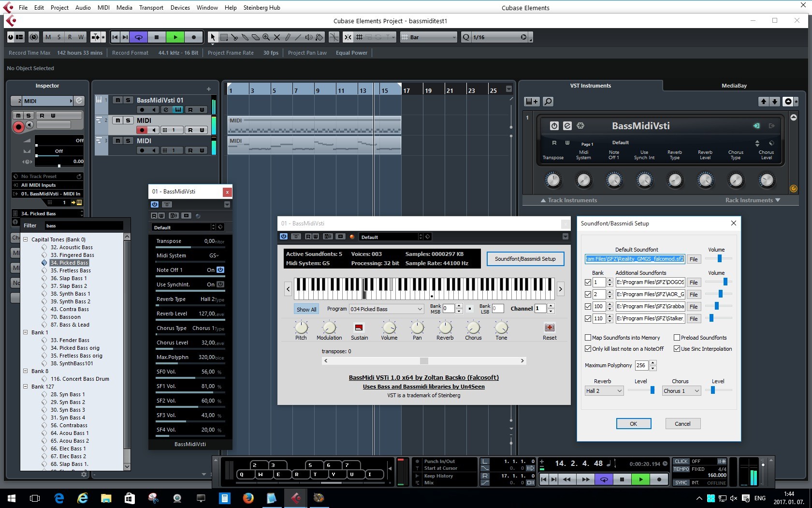Image resolution: width=812 pixels, height=508 pixels.
Task: Uncheck soundfont bank 100 checkbox
Action: pyautogui.click(x=588, y=306)
